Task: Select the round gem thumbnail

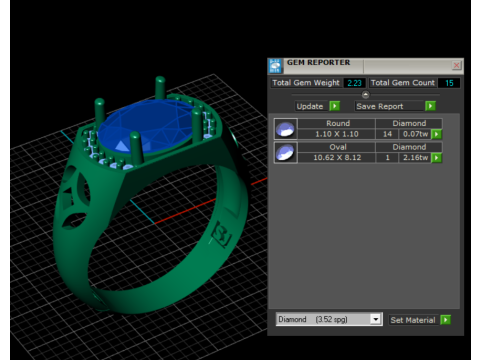Action: pyautogui.click(x=286, y=129)
